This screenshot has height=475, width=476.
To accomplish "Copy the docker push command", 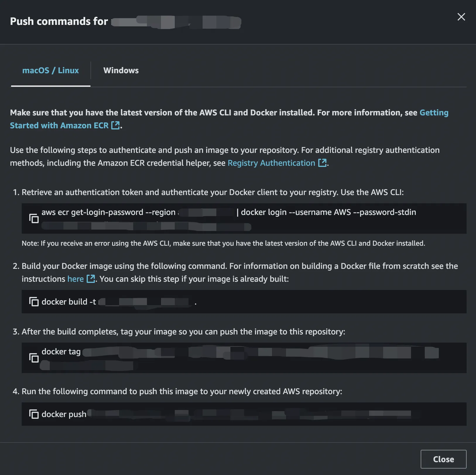I will pyautogui.click(x=34, y=414).
